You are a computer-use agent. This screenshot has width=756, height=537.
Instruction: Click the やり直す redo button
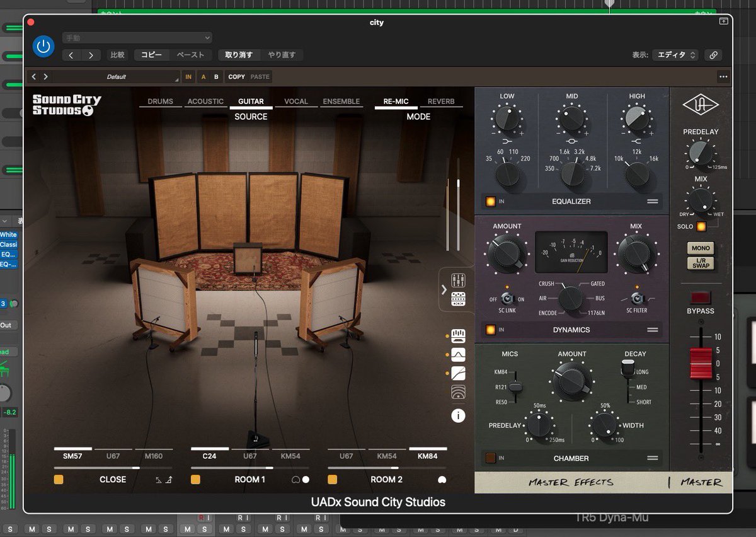tap(282, 55)
